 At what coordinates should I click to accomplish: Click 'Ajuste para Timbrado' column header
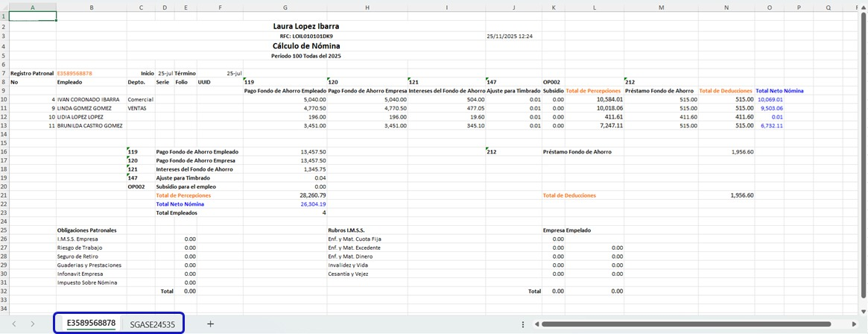(513, 90)
